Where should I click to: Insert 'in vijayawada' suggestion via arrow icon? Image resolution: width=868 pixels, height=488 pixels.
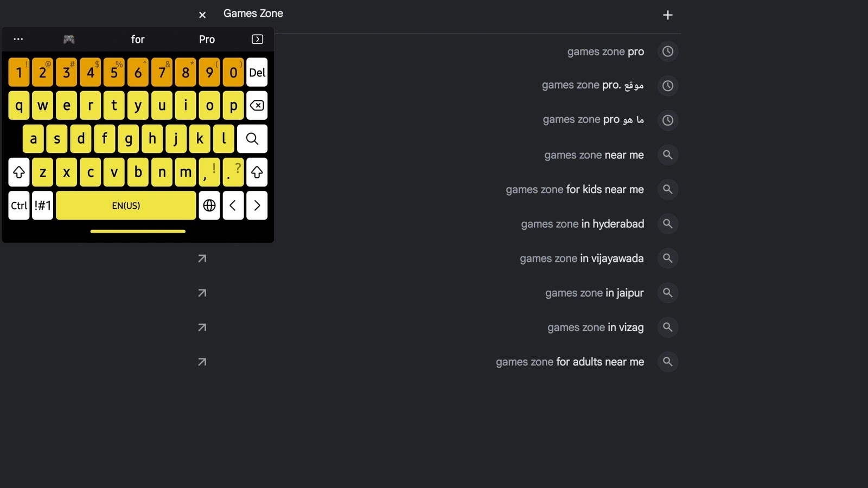202,259
